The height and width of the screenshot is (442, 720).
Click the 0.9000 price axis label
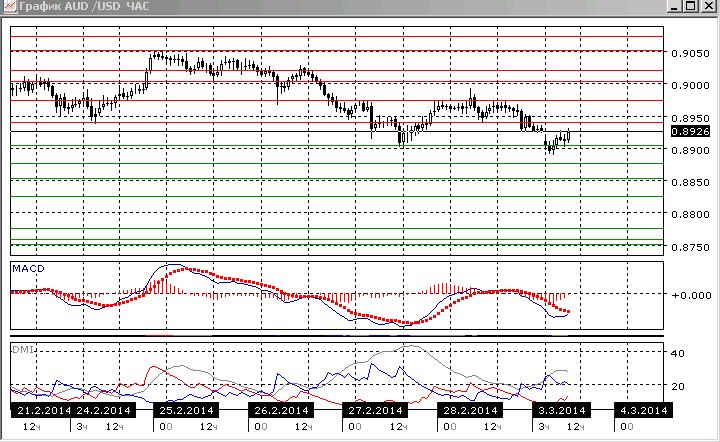(690, 85)
